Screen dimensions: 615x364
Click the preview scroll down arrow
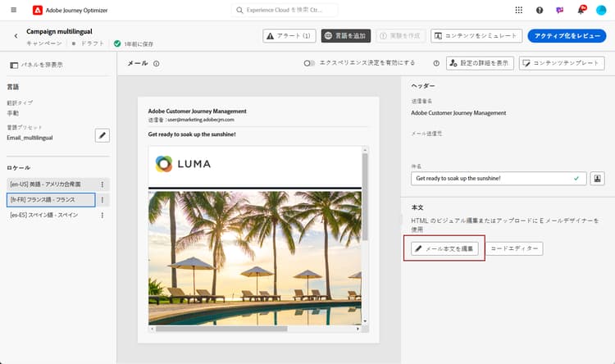coord(365,321)
